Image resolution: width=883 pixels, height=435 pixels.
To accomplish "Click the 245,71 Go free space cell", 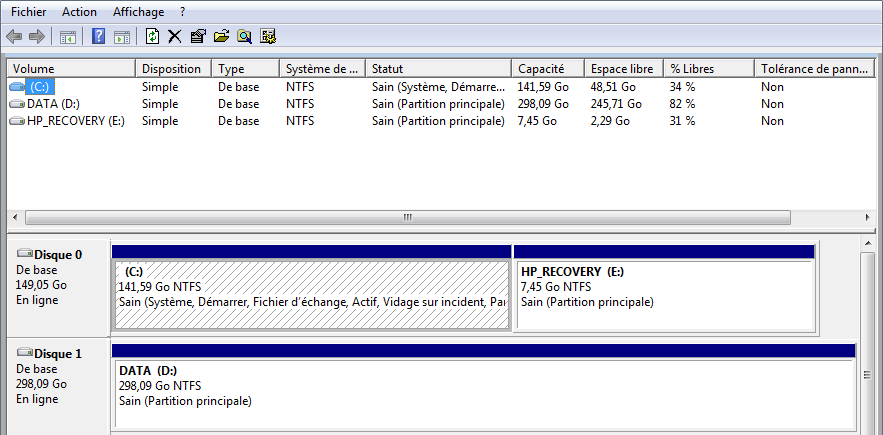I will 616,104.
